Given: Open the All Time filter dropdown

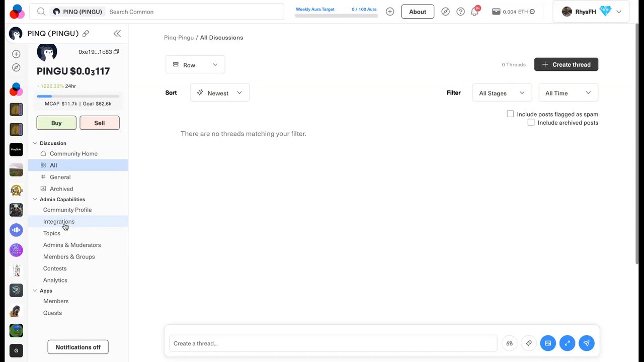Looking at the screenshot, I should 569,93.
